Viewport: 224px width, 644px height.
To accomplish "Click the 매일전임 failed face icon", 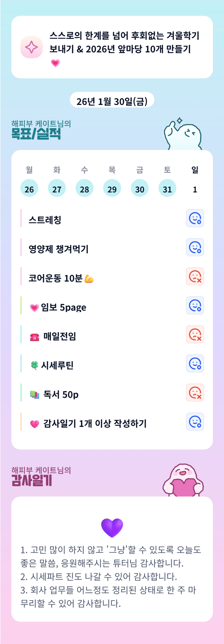I will click(195, 334).
